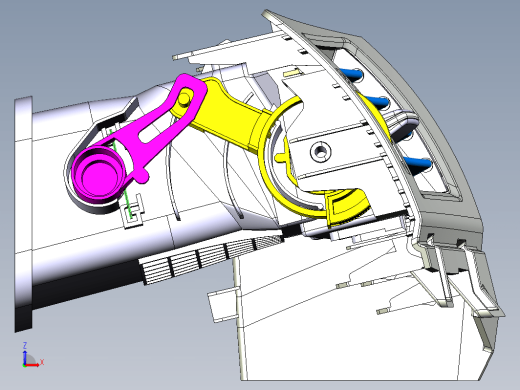
Task: Select the magenta round cap on the duct
Action: [x=98, y=174]
